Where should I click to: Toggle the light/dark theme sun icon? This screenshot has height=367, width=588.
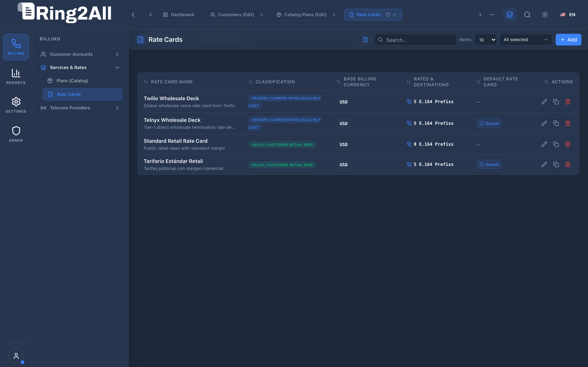point(545,14)
